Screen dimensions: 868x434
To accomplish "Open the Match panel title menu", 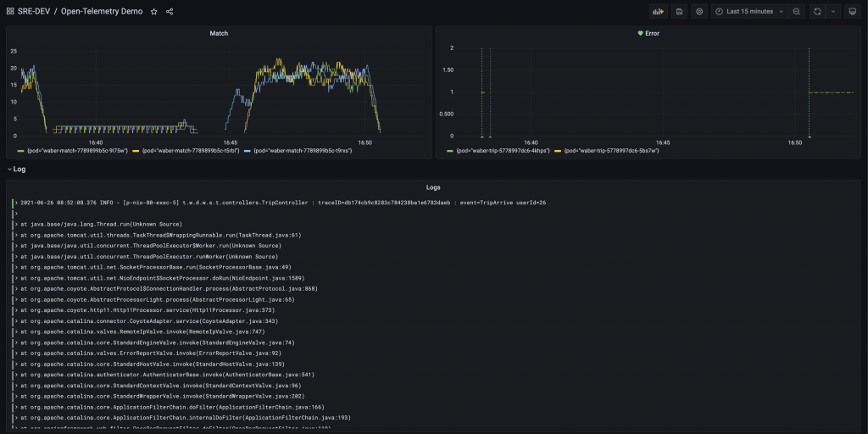I will pos(219,33).
